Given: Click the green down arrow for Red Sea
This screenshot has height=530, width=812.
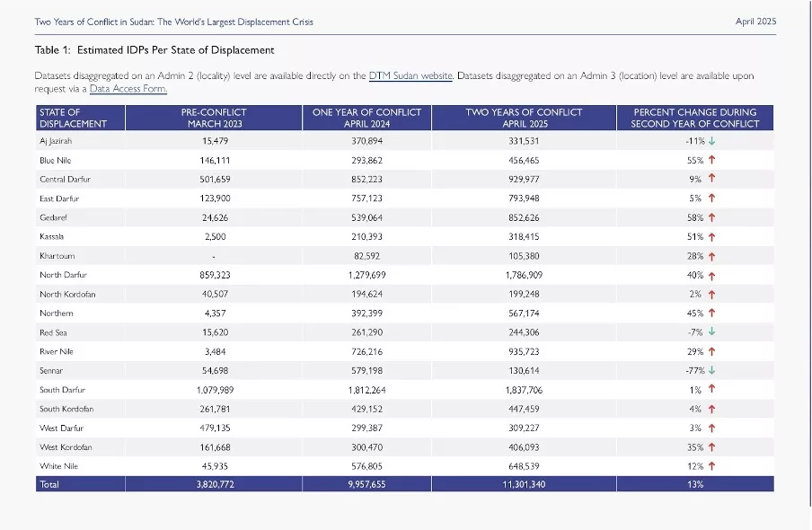Looking at the screenshot, I should 712,332.
